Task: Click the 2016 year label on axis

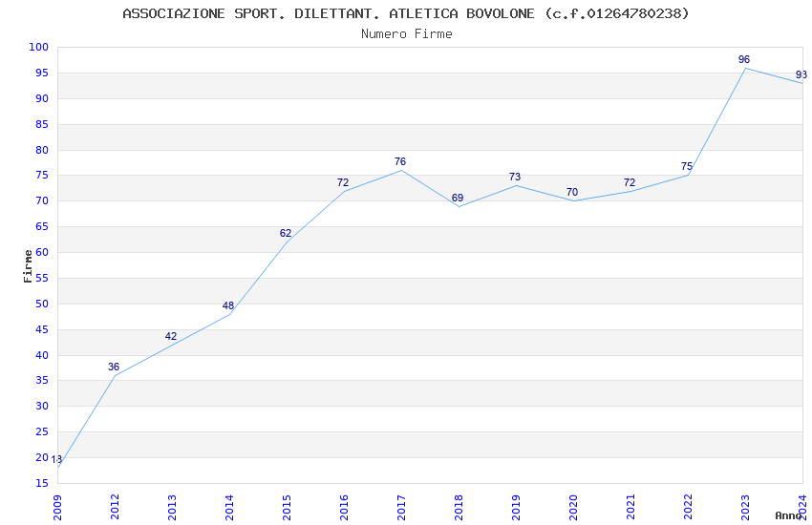Action: point(344,507)
